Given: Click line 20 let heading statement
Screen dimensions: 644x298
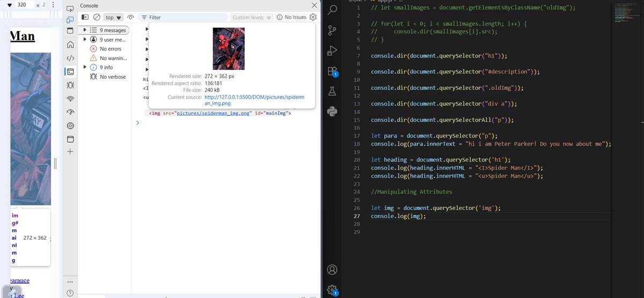Looking at the screenshot, I should tap(441, 160).
